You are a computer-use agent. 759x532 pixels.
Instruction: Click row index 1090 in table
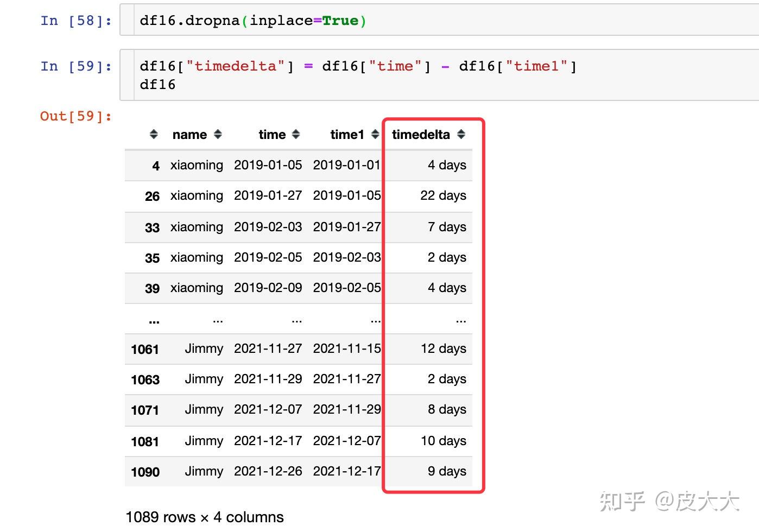[x=145, y=472]
